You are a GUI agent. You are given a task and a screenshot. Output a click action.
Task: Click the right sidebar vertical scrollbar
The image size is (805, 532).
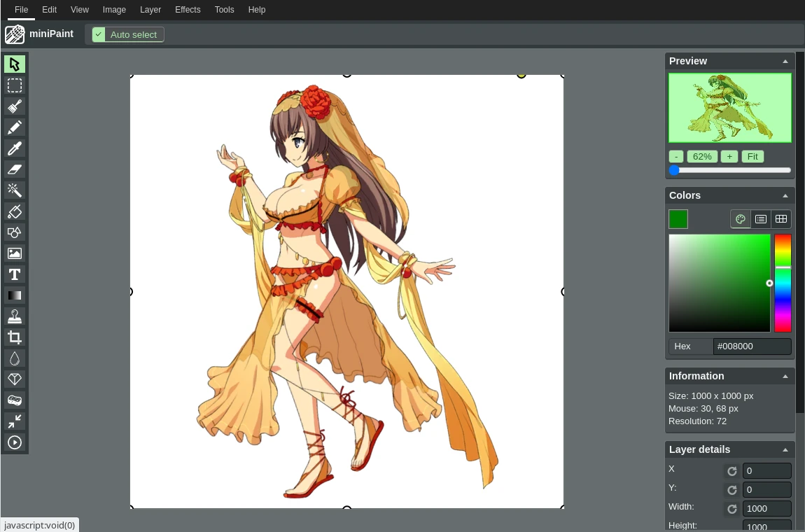pos(800,232)
